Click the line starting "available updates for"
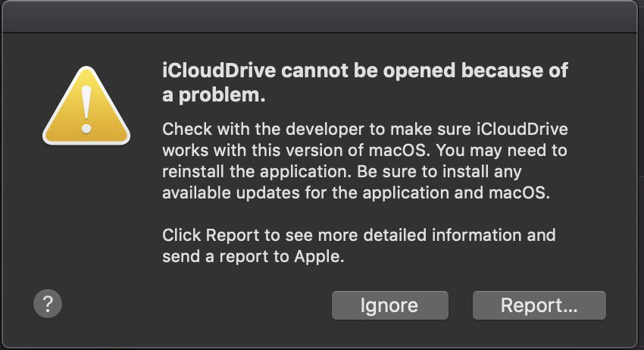644x350 pixels. 355,192
